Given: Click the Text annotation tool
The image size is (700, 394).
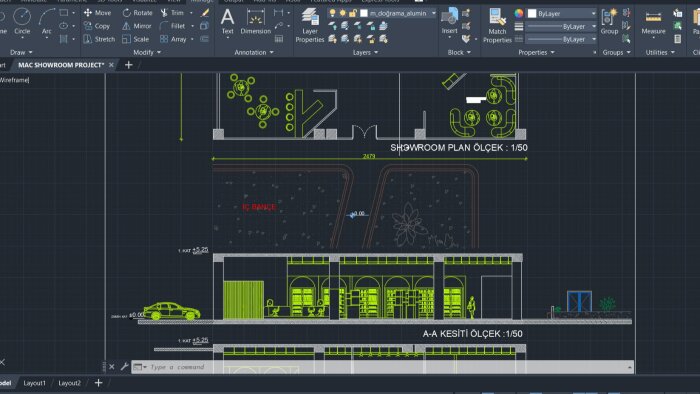Looking at the screenshot, I should [227, 21].
